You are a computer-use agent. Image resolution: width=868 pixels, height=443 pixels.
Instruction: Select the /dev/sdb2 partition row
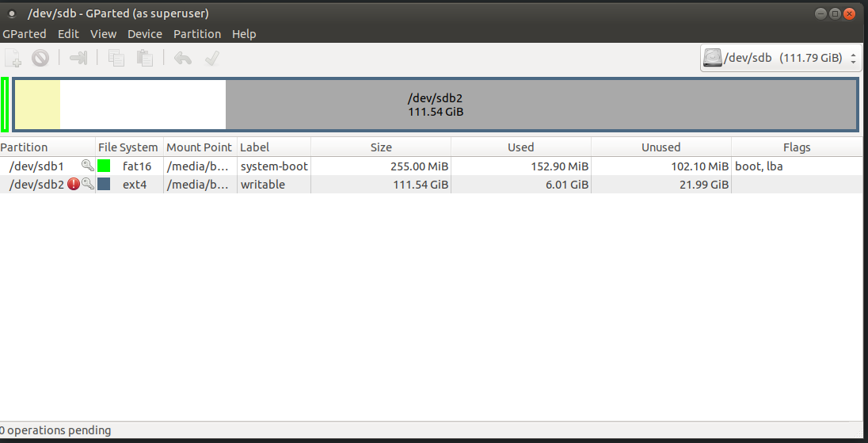432,184
